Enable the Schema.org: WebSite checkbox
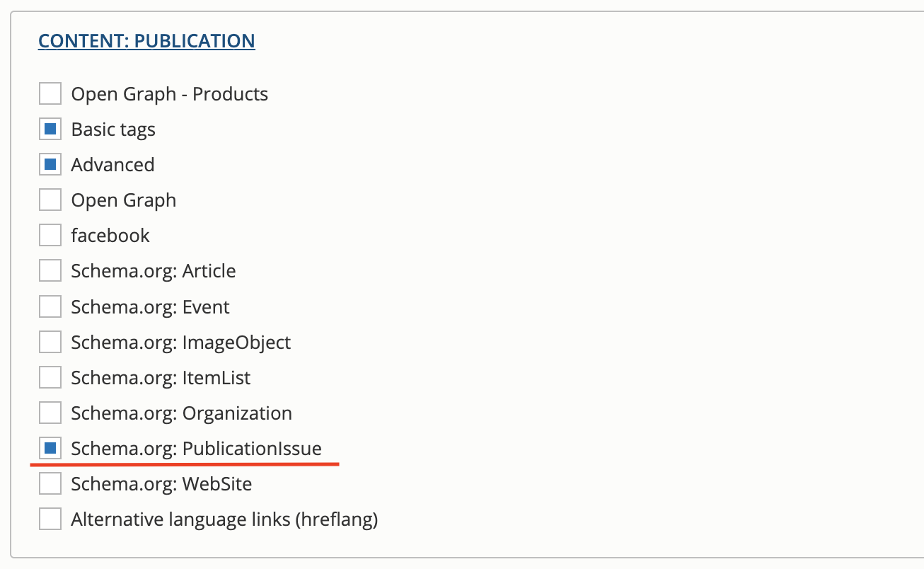The image size is (924, 569). (x=50, y=483)
